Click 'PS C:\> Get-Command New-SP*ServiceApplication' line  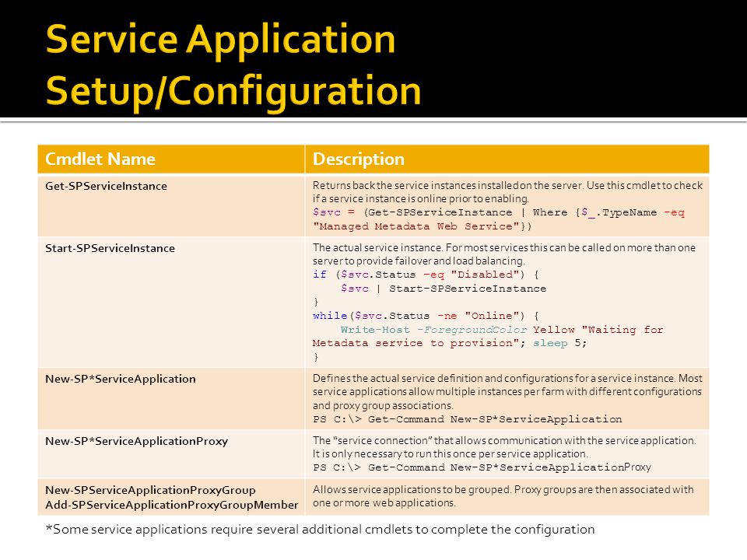[468, 419]
